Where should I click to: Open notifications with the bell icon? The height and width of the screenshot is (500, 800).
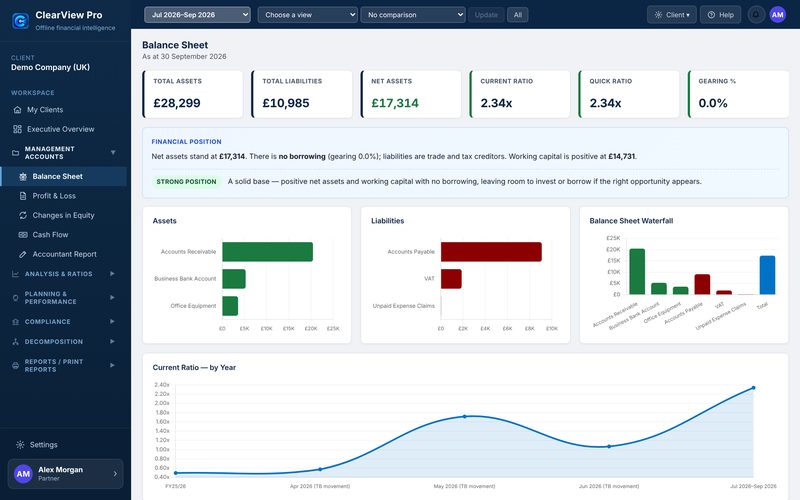(756, 15)
